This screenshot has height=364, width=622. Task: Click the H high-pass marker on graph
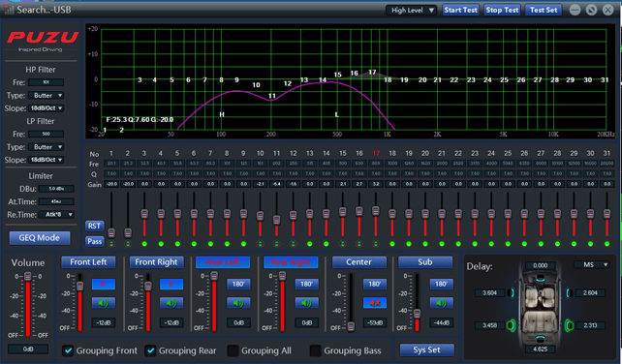pyautogui.click(x=222, y=114)
